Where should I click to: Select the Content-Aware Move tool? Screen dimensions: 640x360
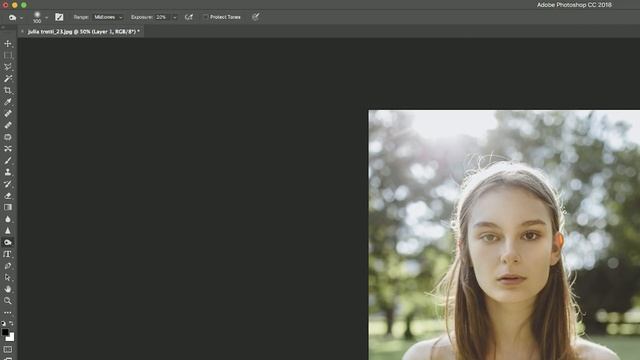click(8, 149)
